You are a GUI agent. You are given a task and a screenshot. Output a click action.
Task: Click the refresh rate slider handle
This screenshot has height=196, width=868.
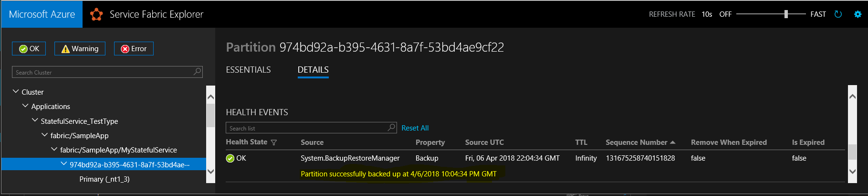tap(786, 14)
